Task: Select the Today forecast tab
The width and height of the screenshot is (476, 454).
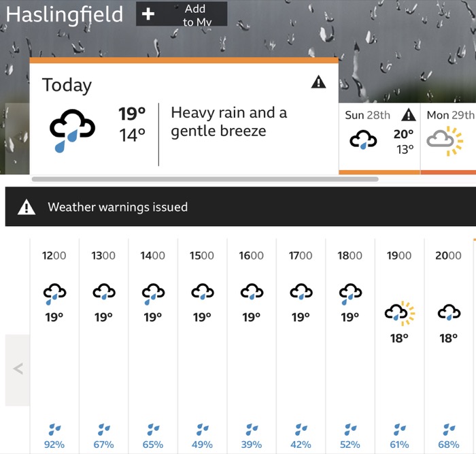Action: pyautogui.click(x=184, y=116)
